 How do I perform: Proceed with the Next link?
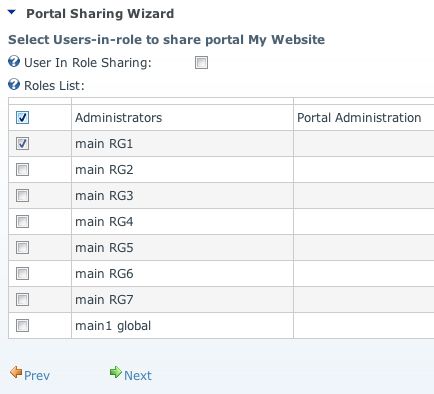138,376
